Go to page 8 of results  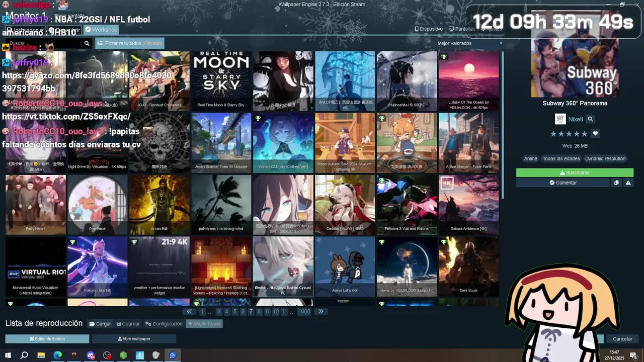[x=259, y=312]
